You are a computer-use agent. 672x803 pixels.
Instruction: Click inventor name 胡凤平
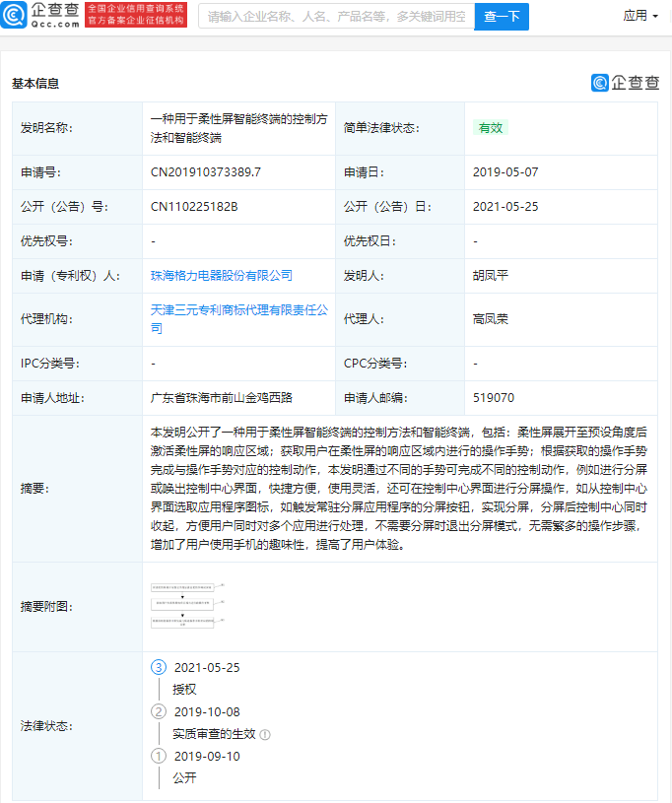tap(490, 276)
